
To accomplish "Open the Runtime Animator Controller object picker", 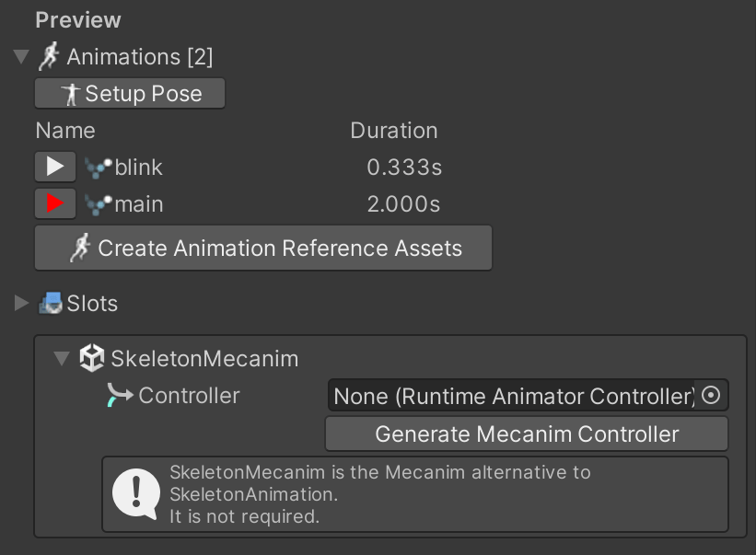I will [x=711, y=396].
